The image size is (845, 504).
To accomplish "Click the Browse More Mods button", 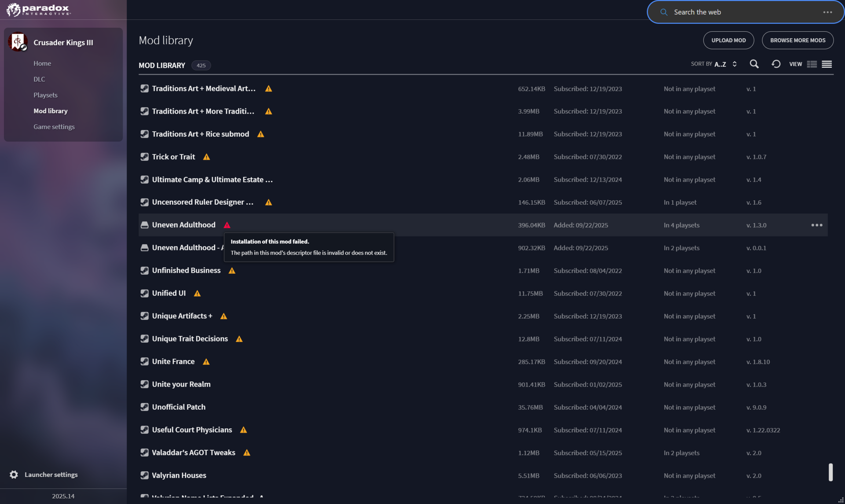I will (797, 40).
